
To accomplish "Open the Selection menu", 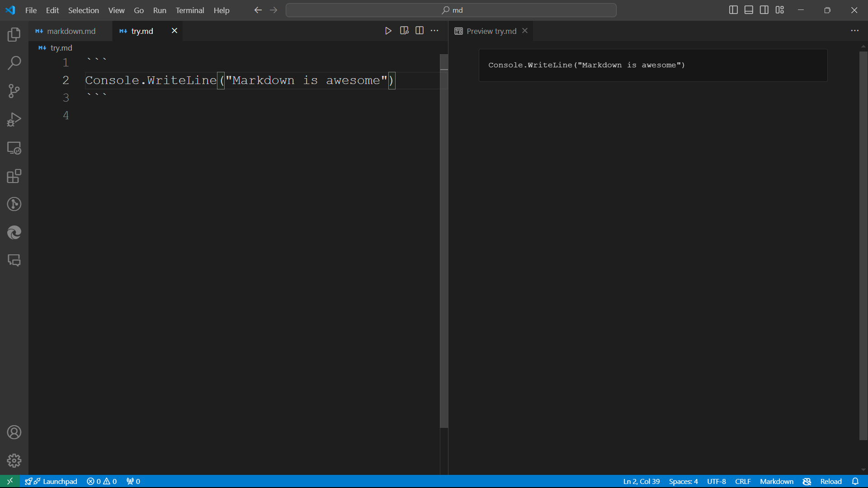I will click(83, 10).
